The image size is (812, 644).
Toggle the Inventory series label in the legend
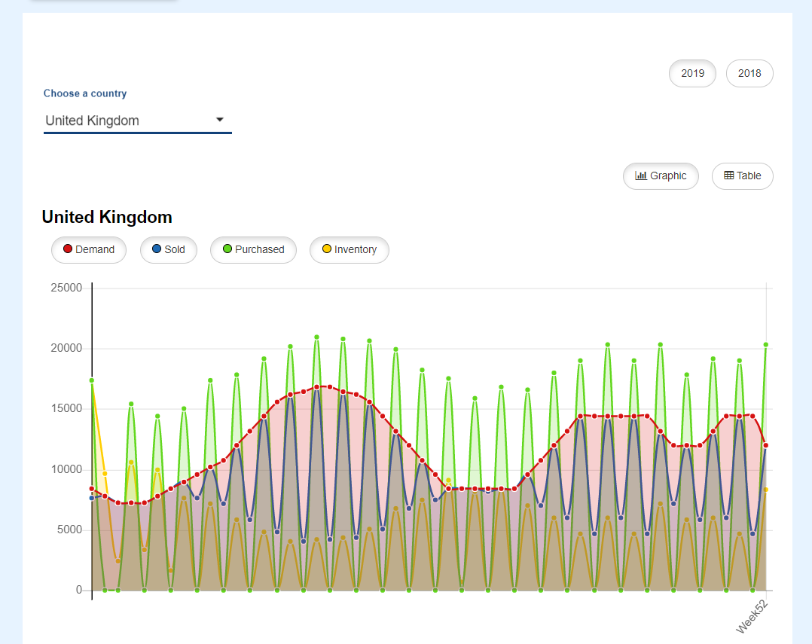[x=356, y=249]
